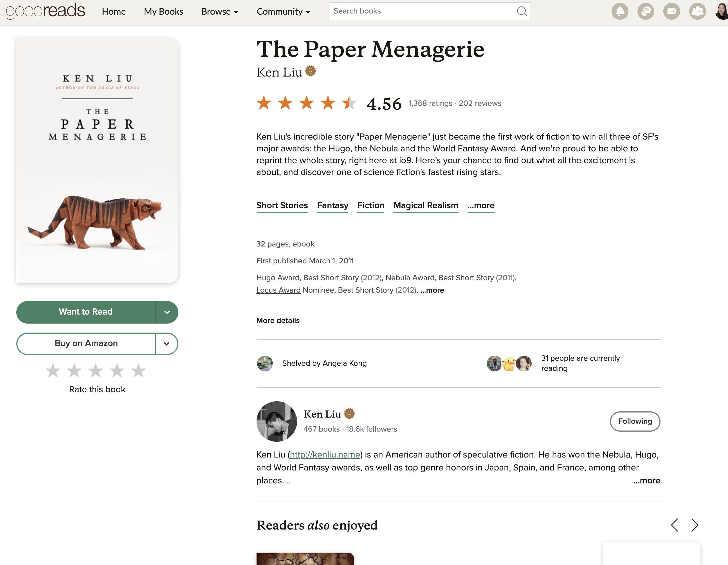
Task: Open the Community dropdown menu
Action: pyautogui.click(x=283, y=11)
